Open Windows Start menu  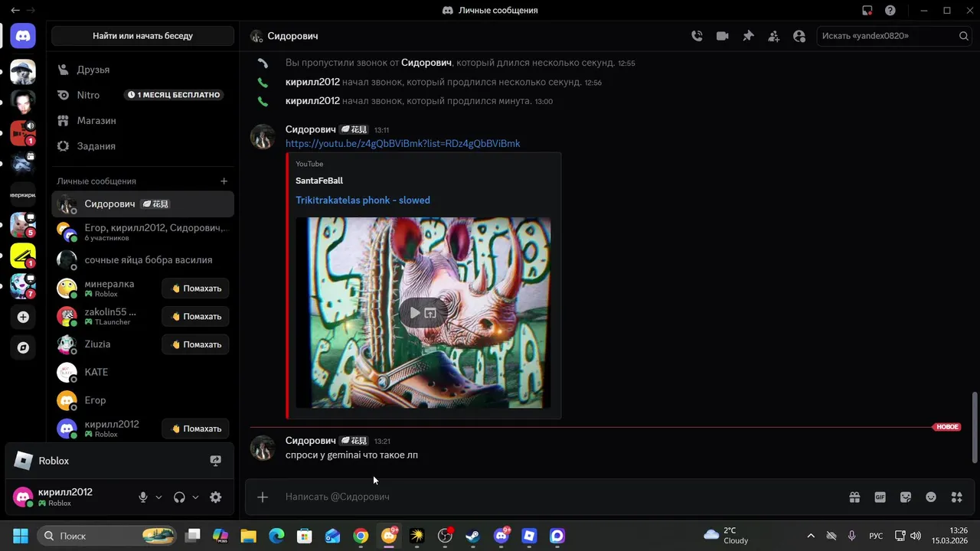click(20, 536)
